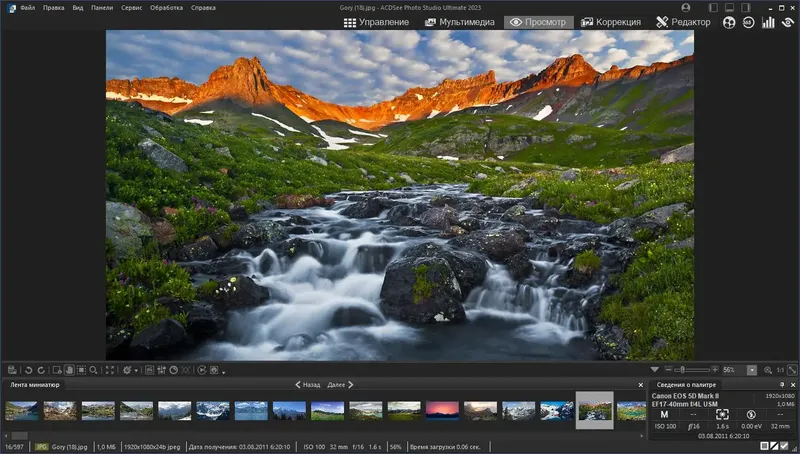
Task: Expand the triangle menu left of zoom slider
Action: click(655, 369)
